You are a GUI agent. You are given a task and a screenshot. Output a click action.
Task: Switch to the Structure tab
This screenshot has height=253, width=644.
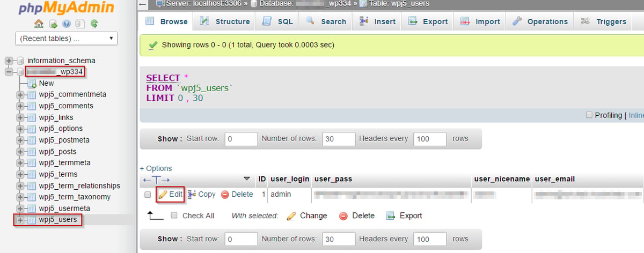click(x=225, y=21)
